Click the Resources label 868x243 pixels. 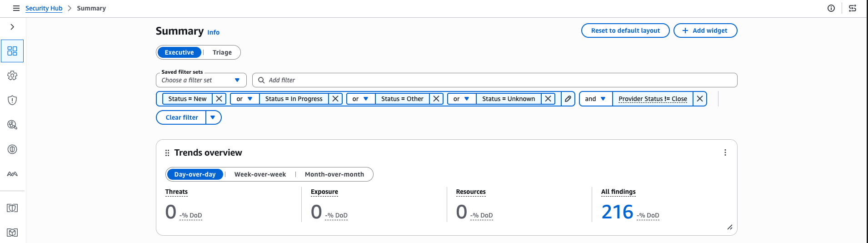point(471,192)
